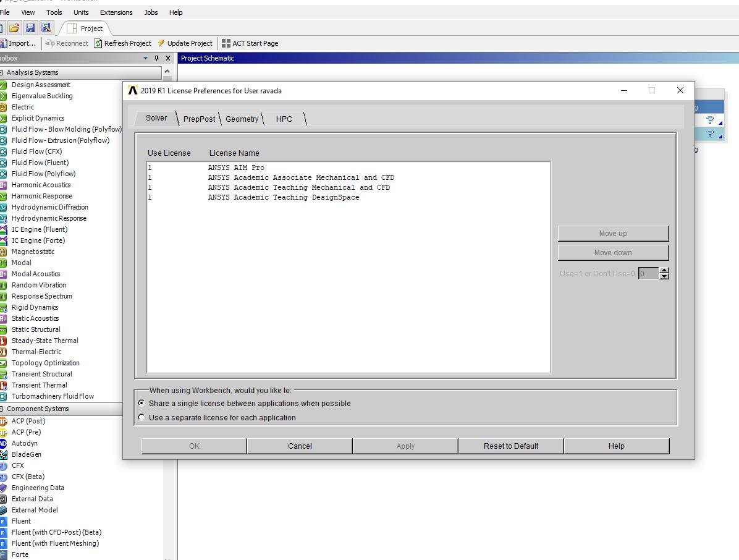Select the Engineering Data icon
Viewport: 739px width, 560px height.
point(3,488)
